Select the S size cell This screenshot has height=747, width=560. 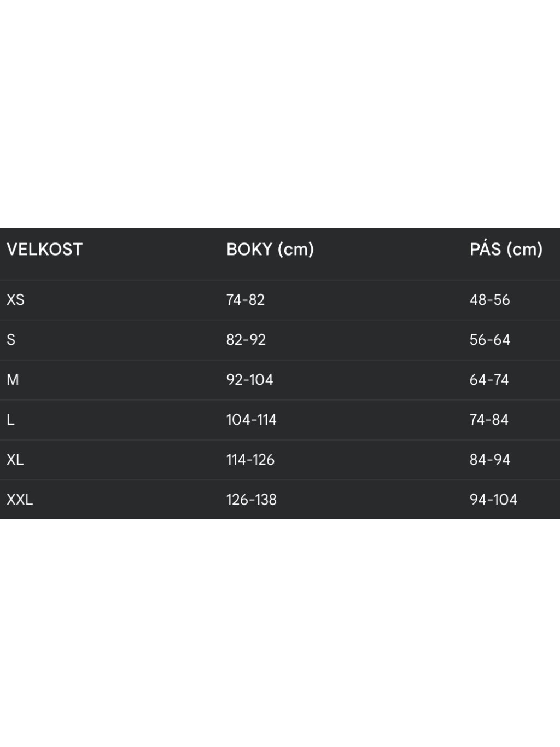click(11, 340)
